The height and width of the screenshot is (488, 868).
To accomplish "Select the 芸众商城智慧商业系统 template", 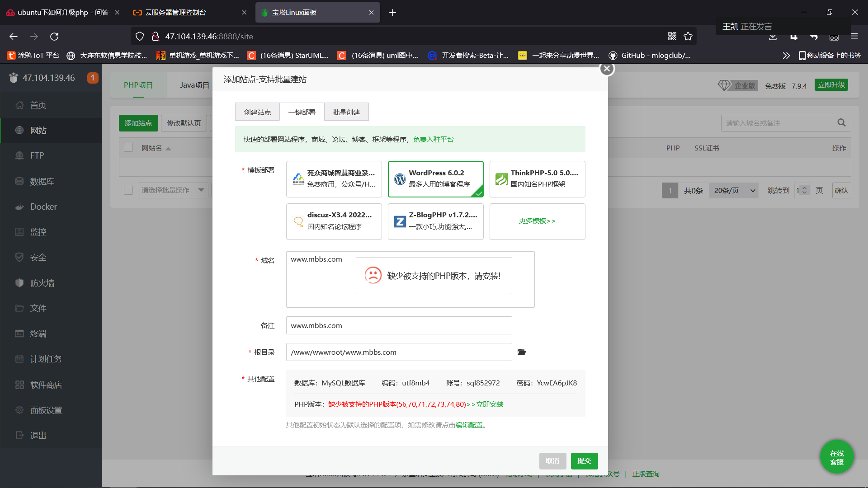I will tap(334, 179).
